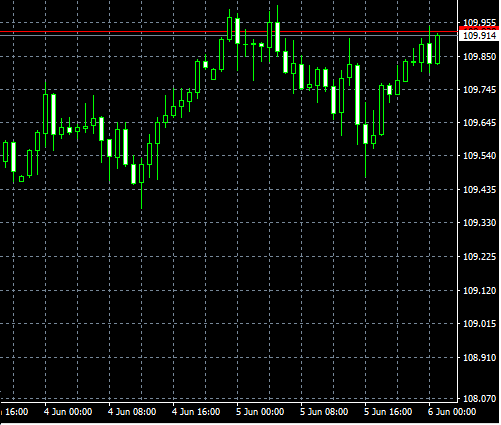Click the 109.330 price axis label
The height and width of the screenshot is (425, 501).
point(480,223)
